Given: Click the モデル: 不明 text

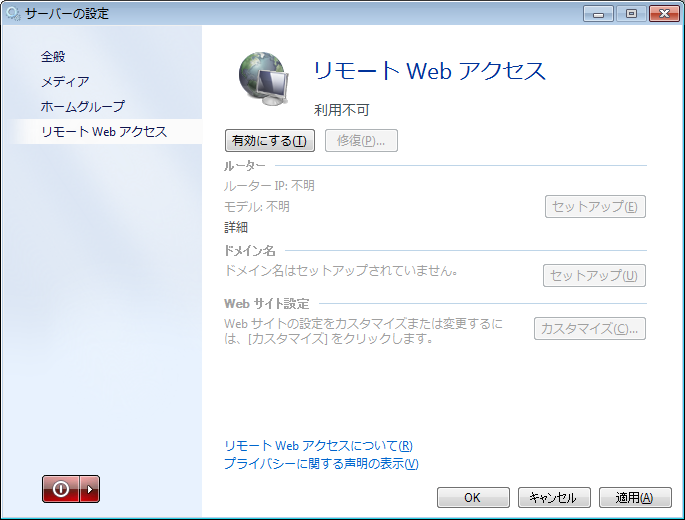Looking at the screenshot, I should [x=257, y=207].
